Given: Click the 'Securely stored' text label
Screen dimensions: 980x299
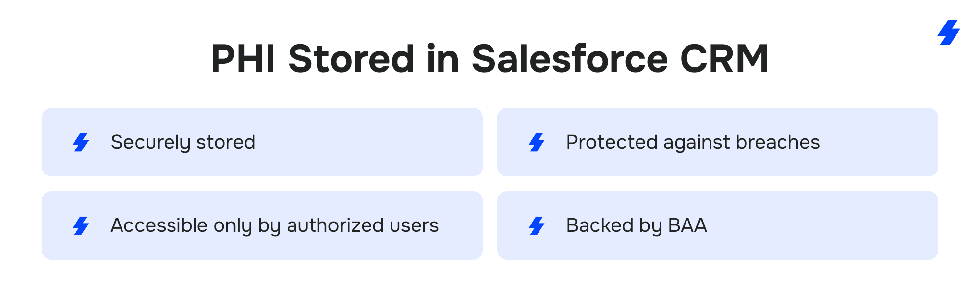Looking at the screenshot, I should click(x=183, y=142).
